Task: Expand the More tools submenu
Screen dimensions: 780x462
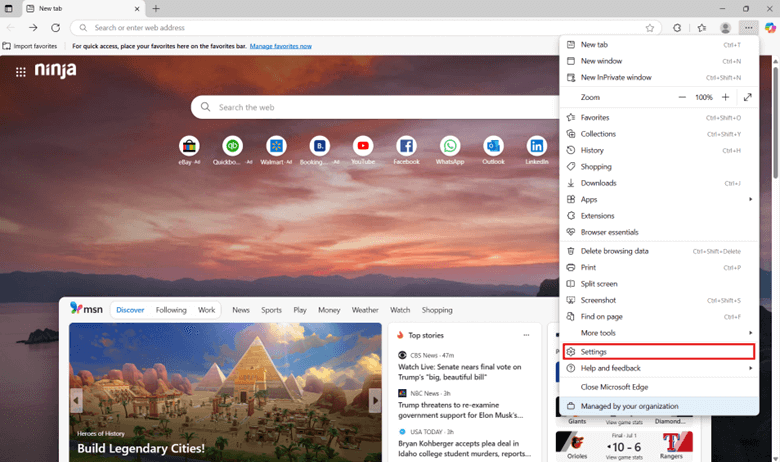Action: pyautogui.click(x=659, y=333)
